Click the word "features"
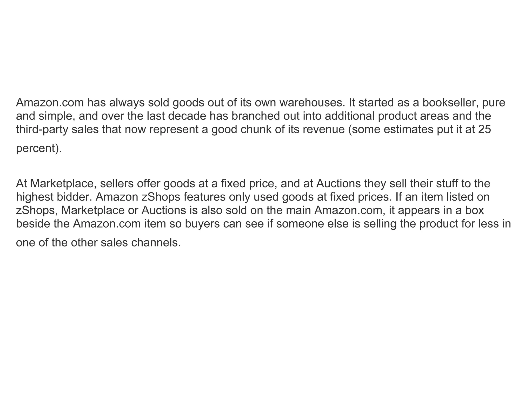The height and width of the screenshot is (399, 532). tap(205, 197)
